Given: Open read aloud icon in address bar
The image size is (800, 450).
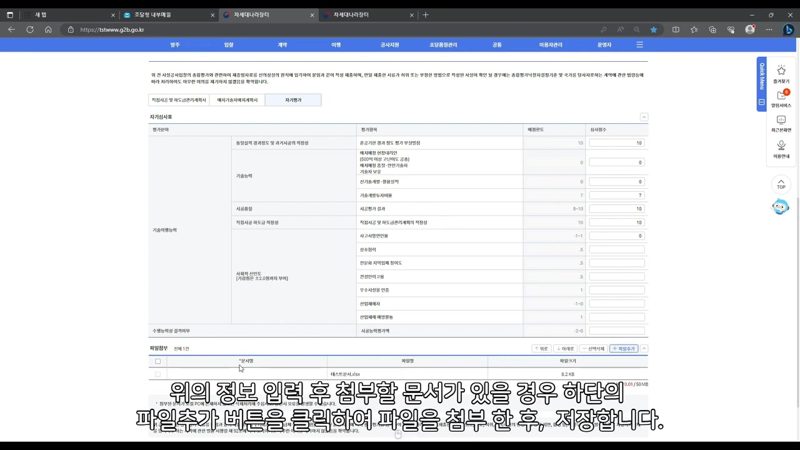Looking at the screenshot, I should (620, 30).
